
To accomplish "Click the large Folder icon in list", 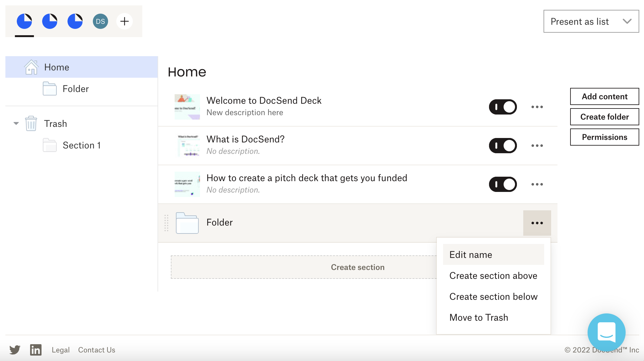I will tap(187, 223).
